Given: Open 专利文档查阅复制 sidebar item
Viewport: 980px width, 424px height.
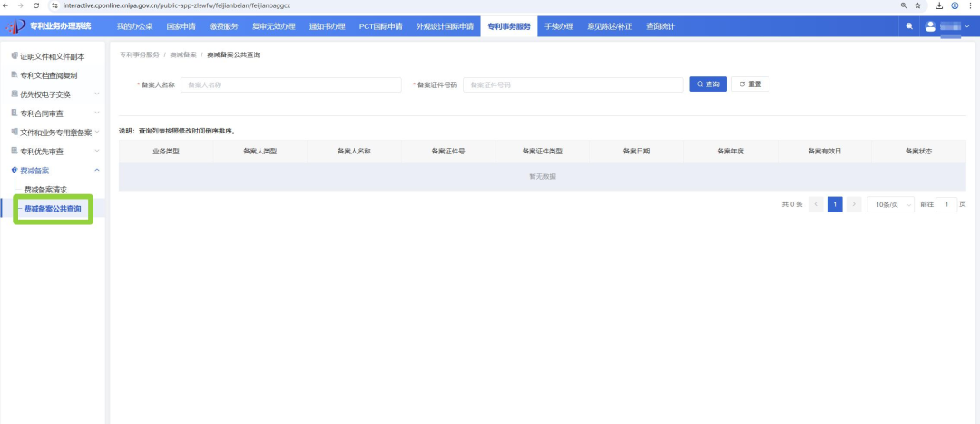Looking at the screenshot, I should [x=49, y=75].
